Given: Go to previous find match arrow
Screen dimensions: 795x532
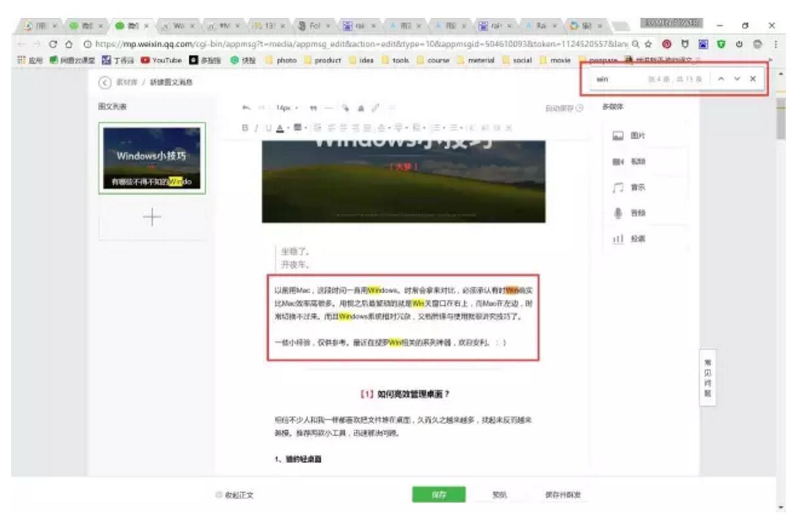Looking at the screenshot, I should pyautogui.click(x=723, y=78).
